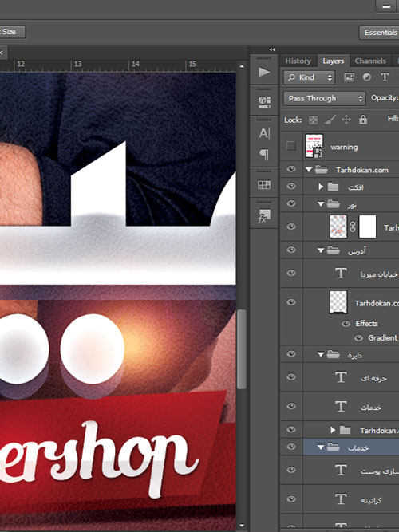Click canvas scroll down arrow
The width and height of the screenshot is (399, 532).
pos(242,526)
